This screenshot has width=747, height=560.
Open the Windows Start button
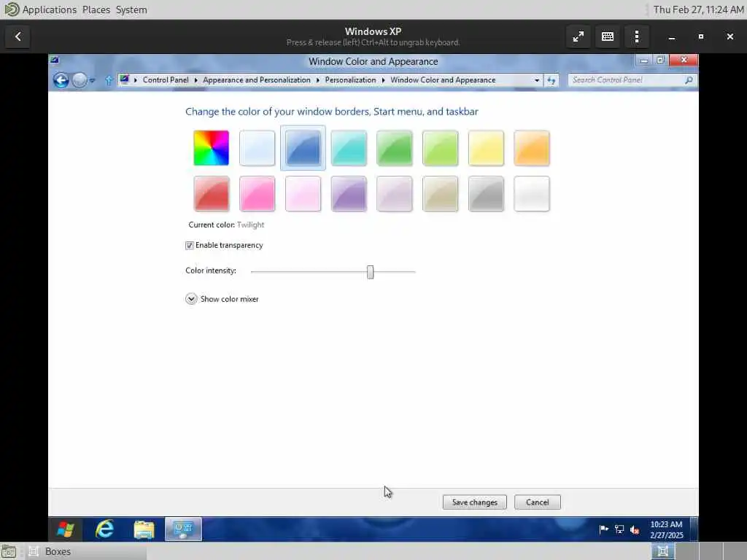[65, 529]
